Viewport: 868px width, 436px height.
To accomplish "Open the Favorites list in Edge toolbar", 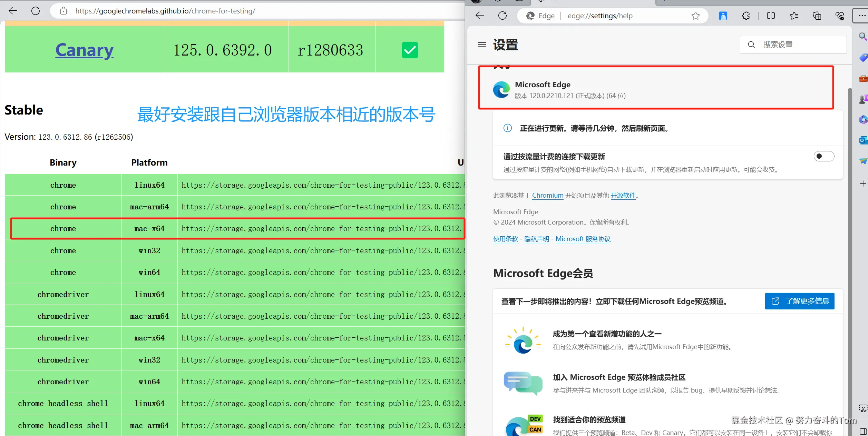I will coord(794,16).
